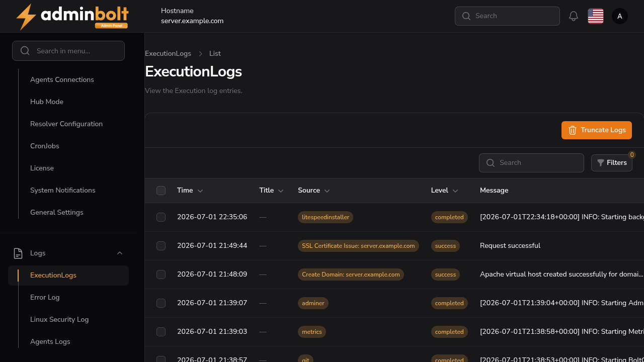The image size is (644, 362).
Task: Click the time 2026-07-01 21:39:07
Action: click(x=212, y=303)
